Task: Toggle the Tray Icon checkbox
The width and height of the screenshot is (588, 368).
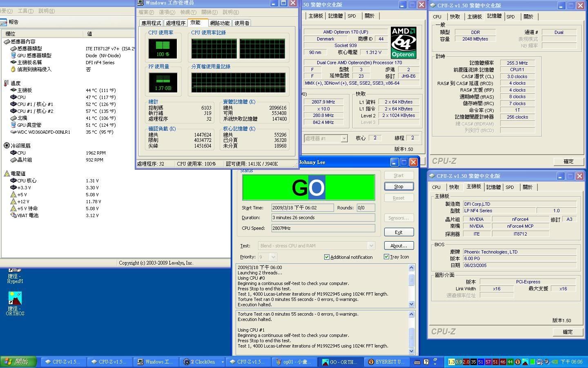Action: click(386, 257)
